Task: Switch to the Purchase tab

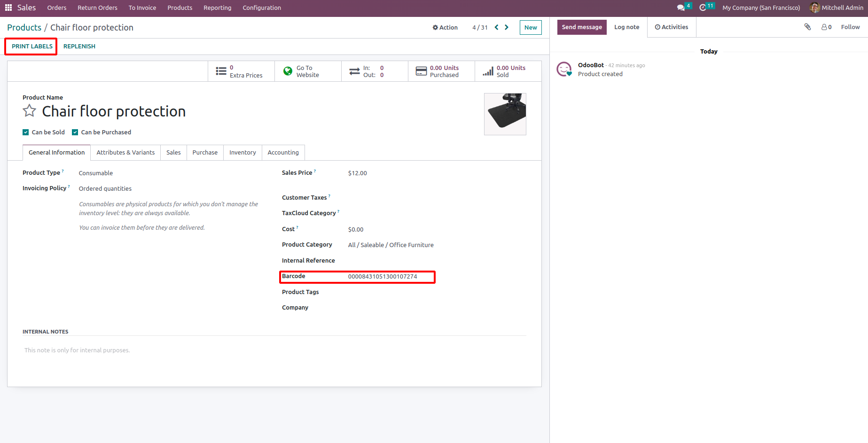Action: coord(205,153)
